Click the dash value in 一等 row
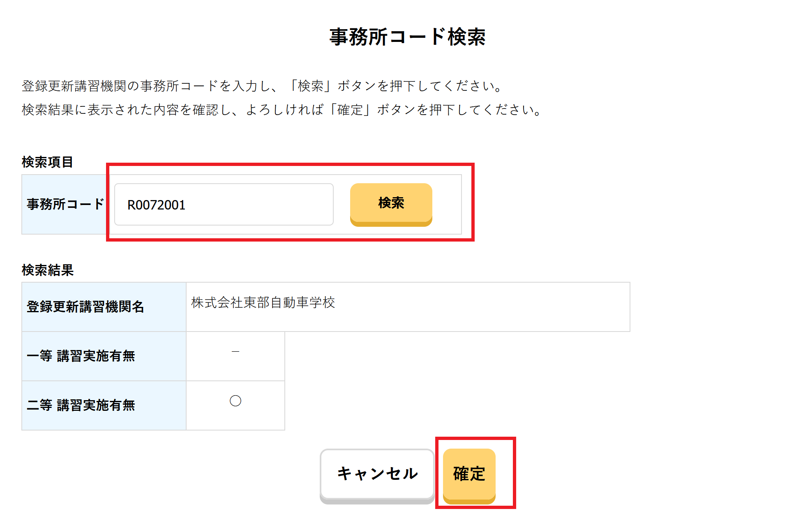The height and width of the screenshot is (532, 810). pos(235,352)
